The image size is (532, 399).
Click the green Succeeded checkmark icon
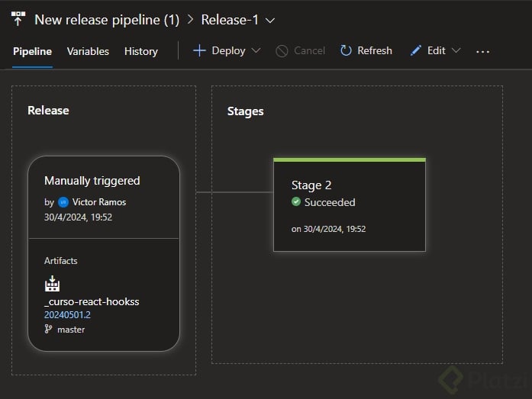coord(296,202)
